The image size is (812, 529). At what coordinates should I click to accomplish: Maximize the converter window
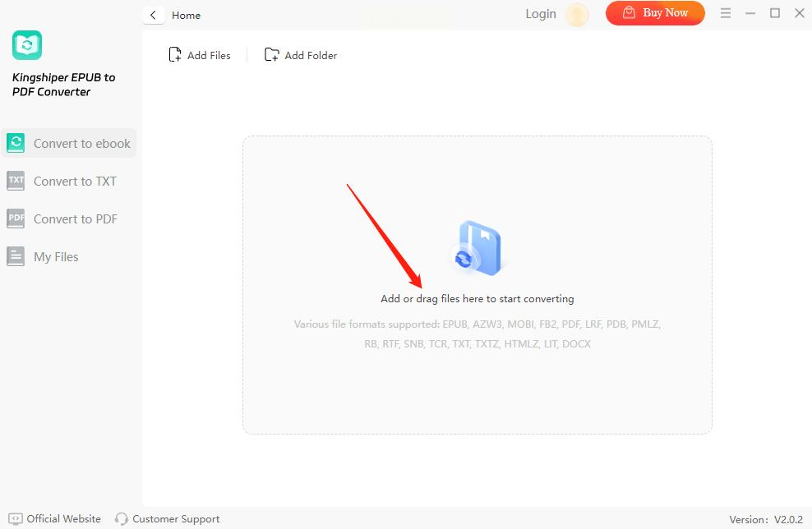click(x=775, y=13)
